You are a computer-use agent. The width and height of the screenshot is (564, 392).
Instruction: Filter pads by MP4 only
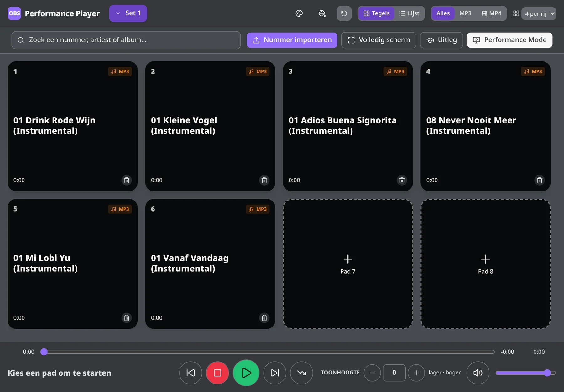[491, 13]
